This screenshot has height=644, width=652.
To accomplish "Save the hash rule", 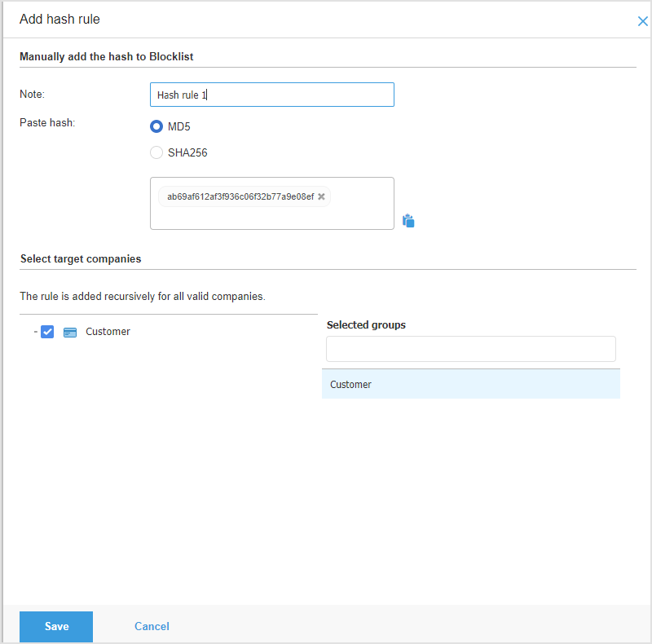I will pos(56,626).
